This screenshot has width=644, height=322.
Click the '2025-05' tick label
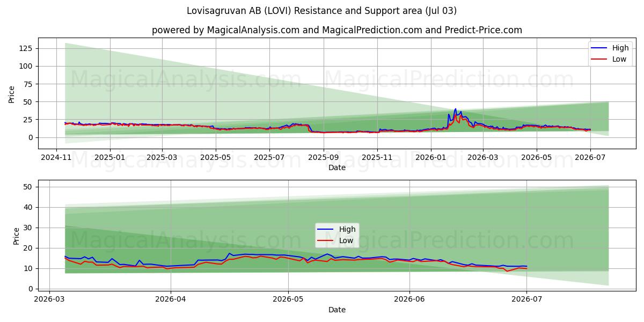216,158
